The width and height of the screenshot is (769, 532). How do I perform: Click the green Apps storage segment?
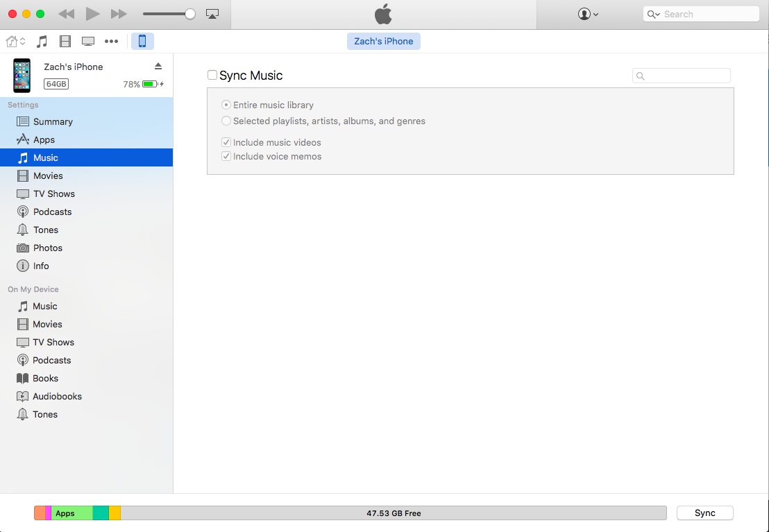coord(71,513)
